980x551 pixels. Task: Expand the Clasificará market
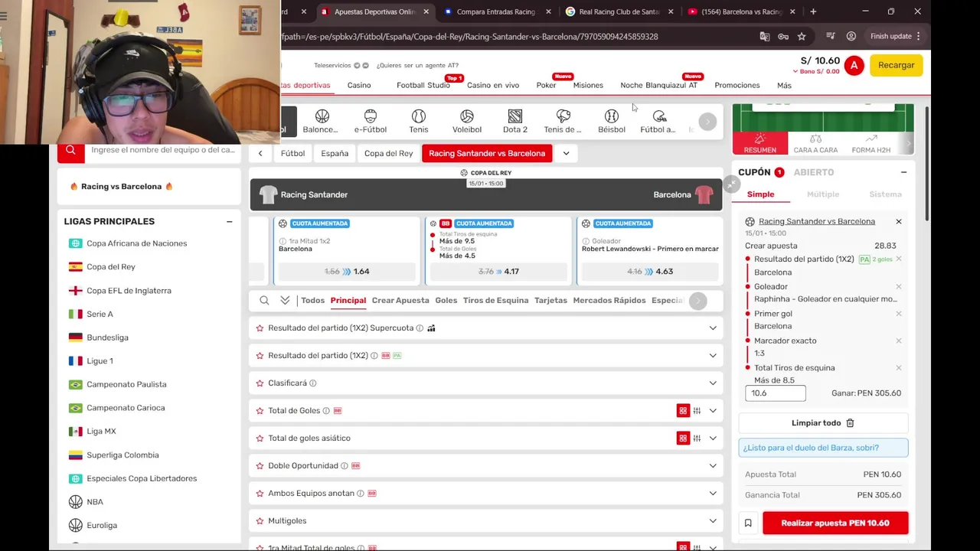[x=713, y=383]
